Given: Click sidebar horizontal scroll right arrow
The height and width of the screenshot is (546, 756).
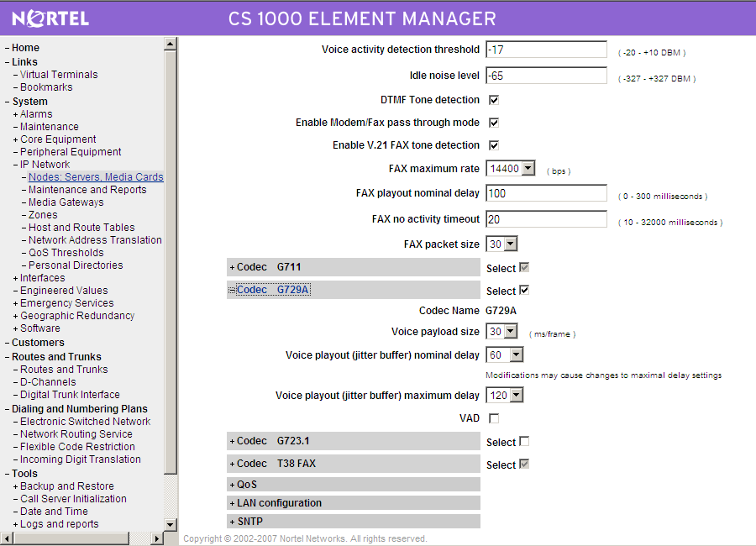Looking at the screenshot, I should coord(157,538).
